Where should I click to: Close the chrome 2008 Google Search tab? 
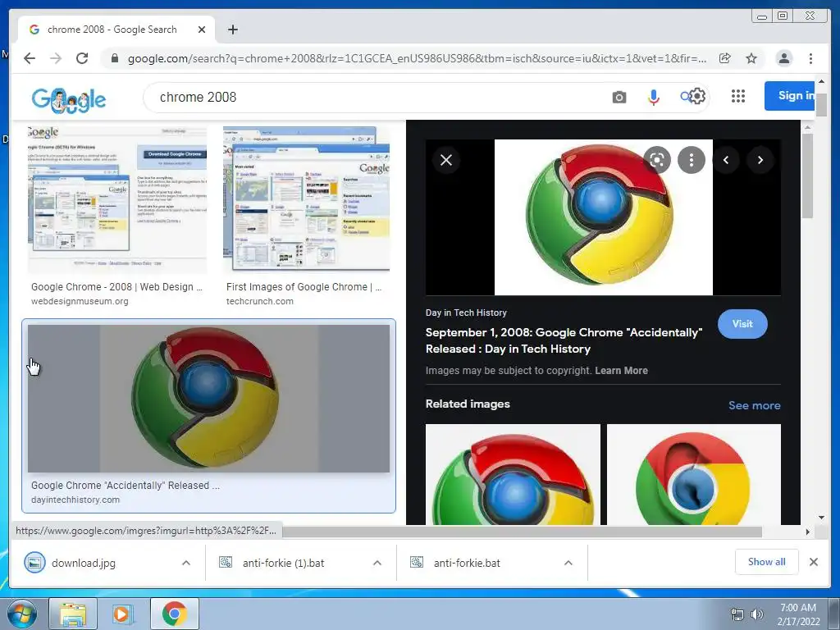pos(202,30)
